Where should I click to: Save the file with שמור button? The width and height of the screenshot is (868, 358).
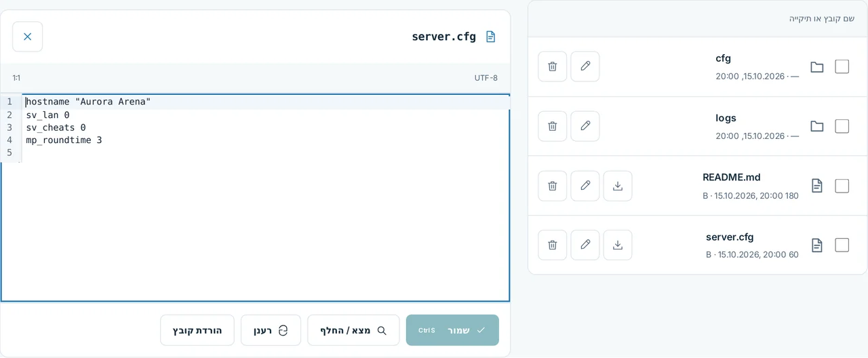452,330
